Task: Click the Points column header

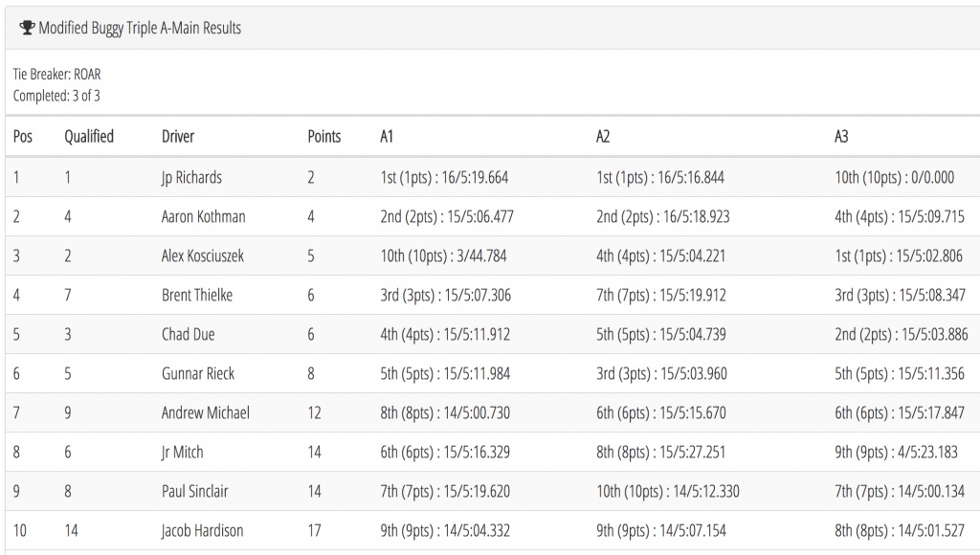Action: click(323, 136)
